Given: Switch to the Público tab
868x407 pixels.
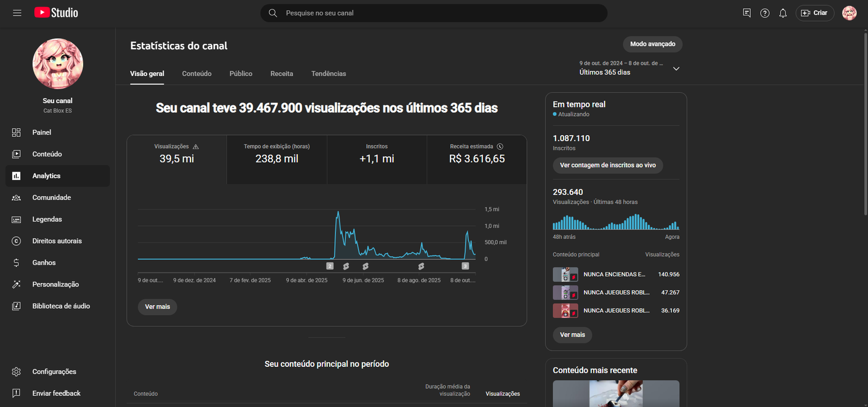Looking at the screenshot, I should (241, 74).
